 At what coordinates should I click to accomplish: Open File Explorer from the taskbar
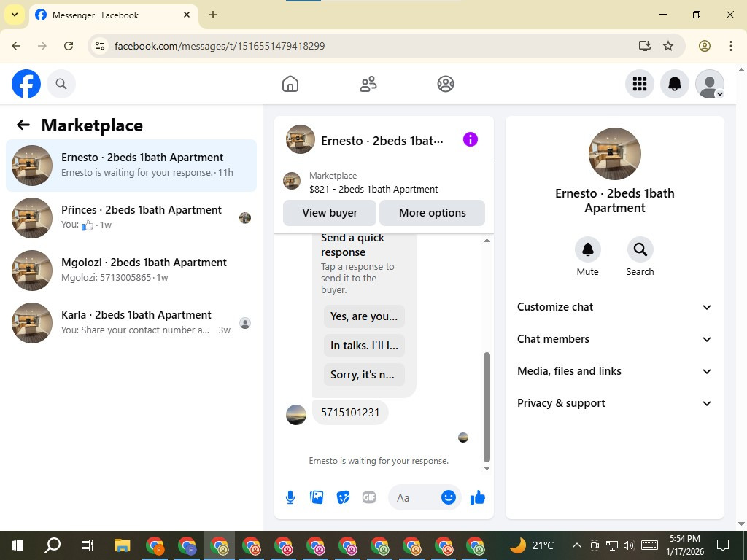[122, 545]
